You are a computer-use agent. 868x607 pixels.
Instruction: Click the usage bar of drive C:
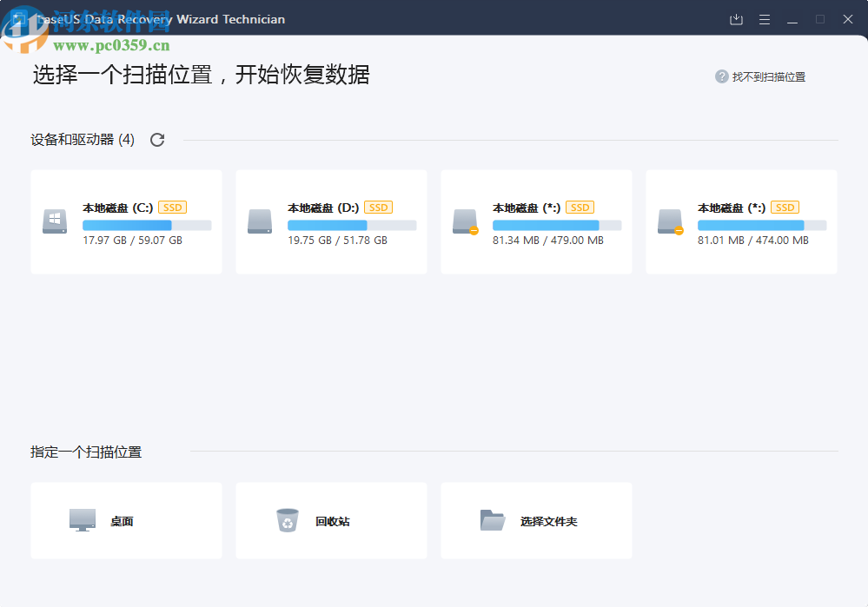pos(147,225)
